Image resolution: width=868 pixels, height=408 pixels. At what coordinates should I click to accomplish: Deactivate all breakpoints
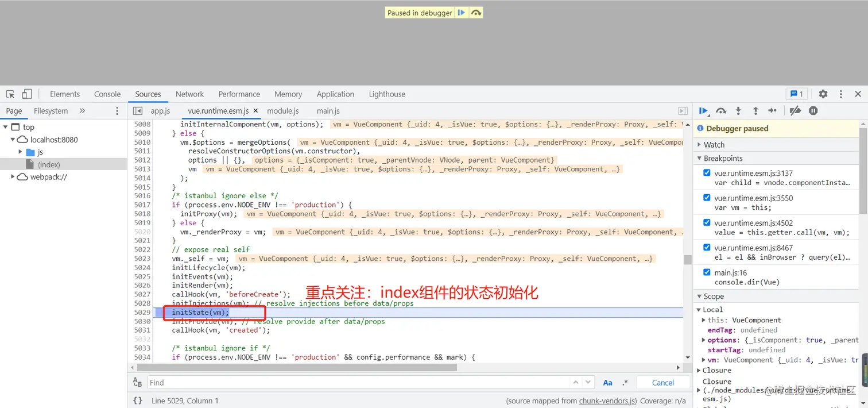coord(795,111)
